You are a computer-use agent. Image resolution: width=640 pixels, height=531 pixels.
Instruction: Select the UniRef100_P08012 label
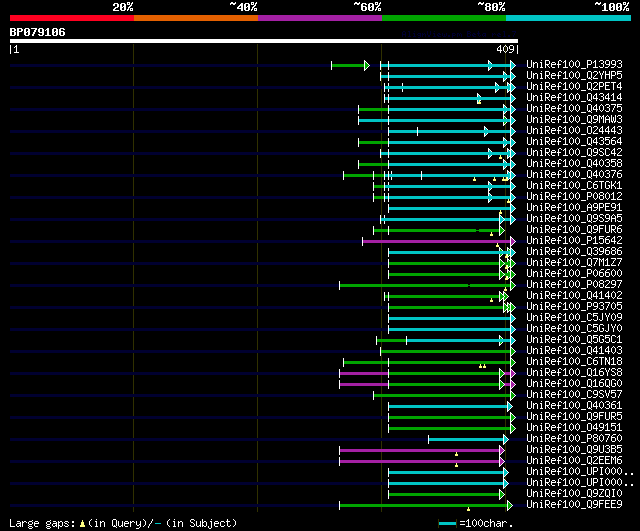[574, 197]
